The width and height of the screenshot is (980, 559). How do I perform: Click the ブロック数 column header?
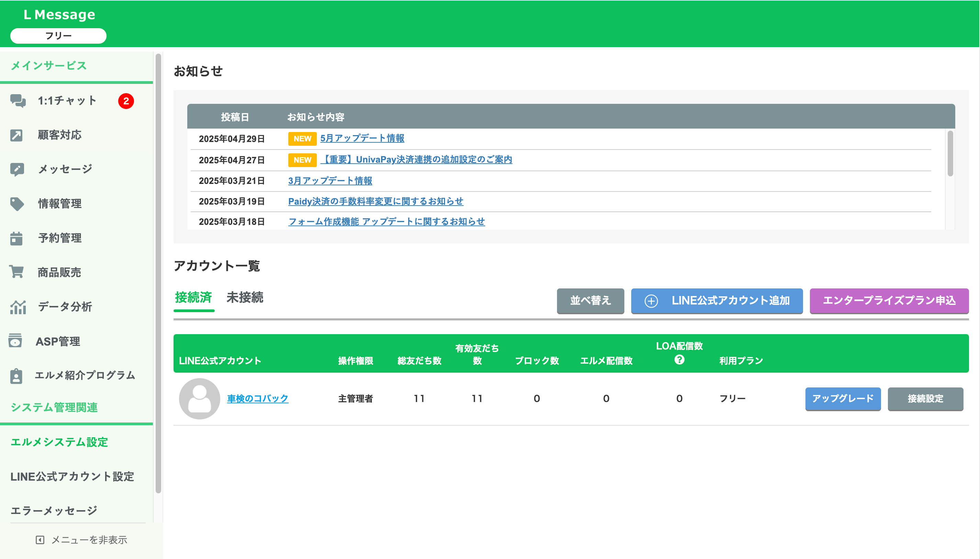click(x=537, y=361)
